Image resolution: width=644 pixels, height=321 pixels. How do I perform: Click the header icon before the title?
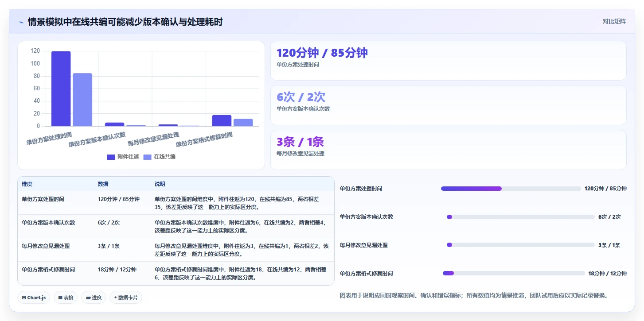pyautogui.click(x=21, y=22)
